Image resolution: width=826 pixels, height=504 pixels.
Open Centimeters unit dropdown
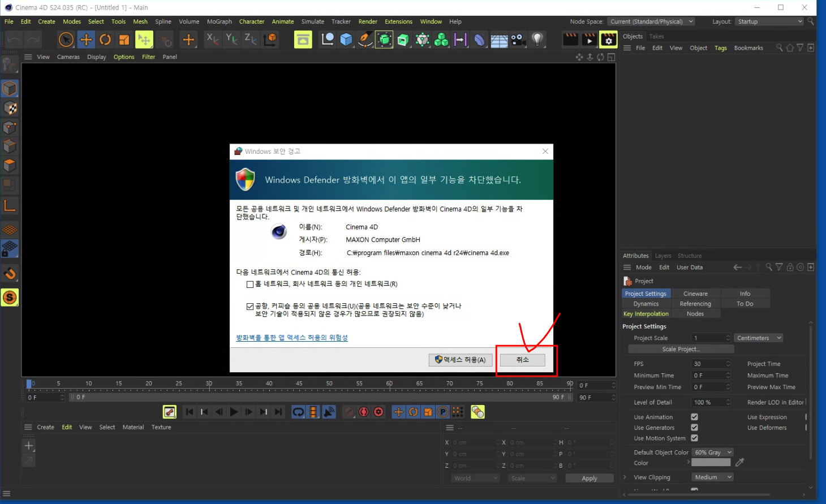(x=759, y=338)
